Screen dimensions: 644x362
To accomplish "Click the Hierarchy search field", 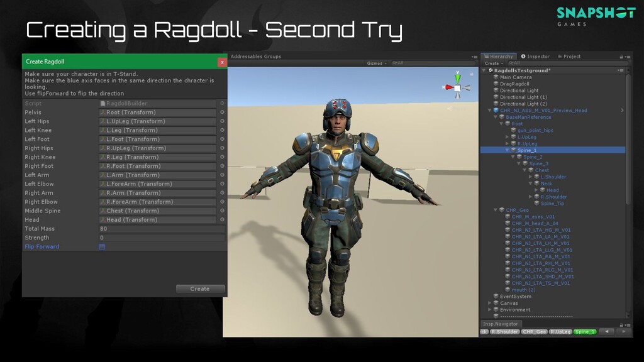I will [567, 63].
